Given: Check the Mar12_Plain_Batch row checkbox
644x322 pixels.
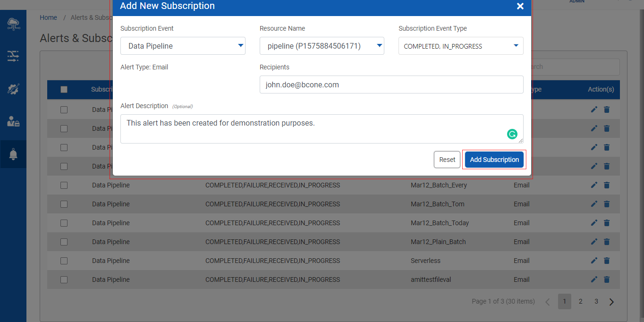Looking at the screenshot, I should (64, 242).
